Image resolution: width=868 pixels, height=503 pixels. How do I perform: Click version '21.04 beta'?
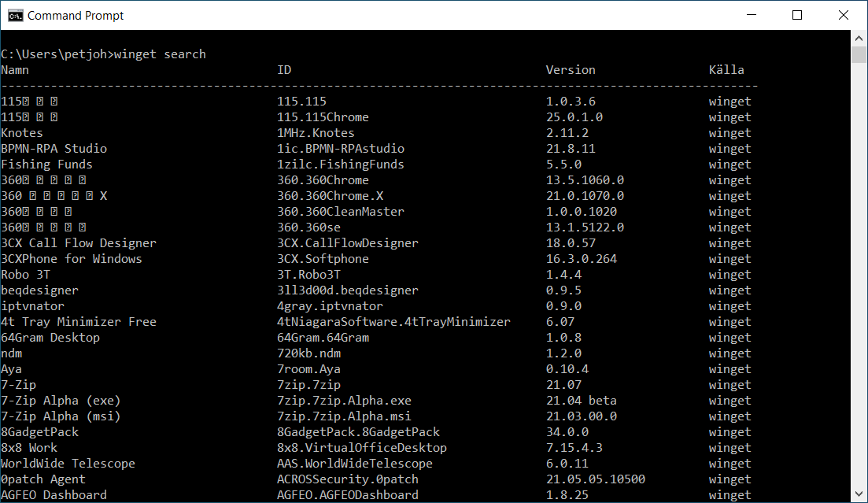[582, 401]
